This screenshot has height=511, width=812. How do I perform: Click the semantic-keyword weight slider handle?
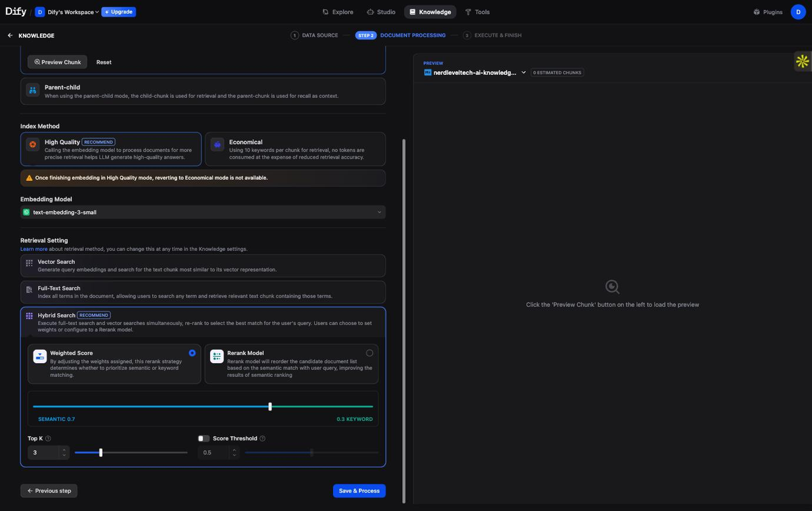point(270,406)
